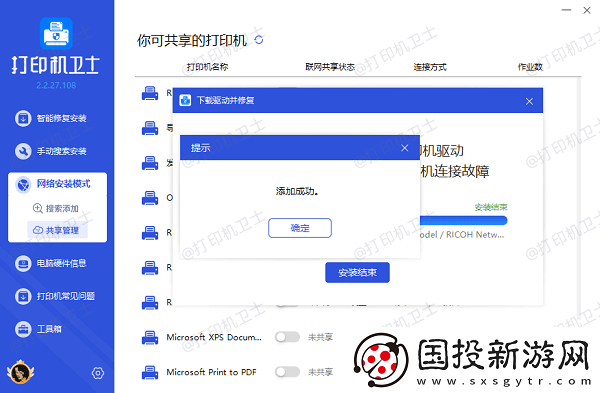600x393 pixels.
Task: Click the green 安装结束 status text
Action: [491, 207]
